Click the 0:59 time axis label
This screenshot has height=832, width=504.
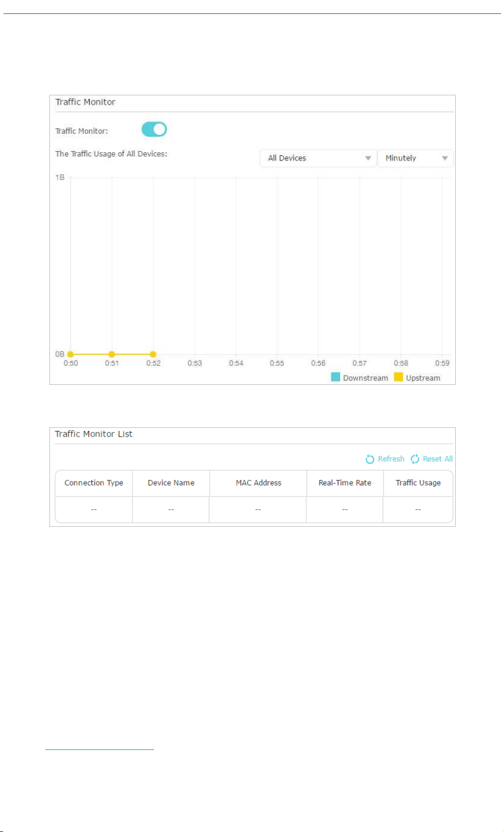tap(442, 363)
